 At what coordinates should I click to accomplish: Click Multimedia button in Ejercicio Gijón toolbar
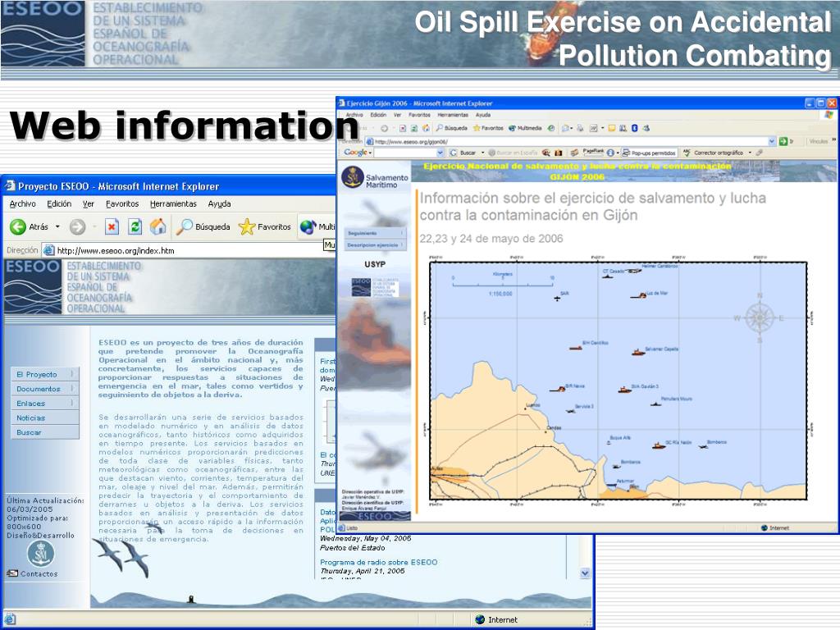pos(525,129)
